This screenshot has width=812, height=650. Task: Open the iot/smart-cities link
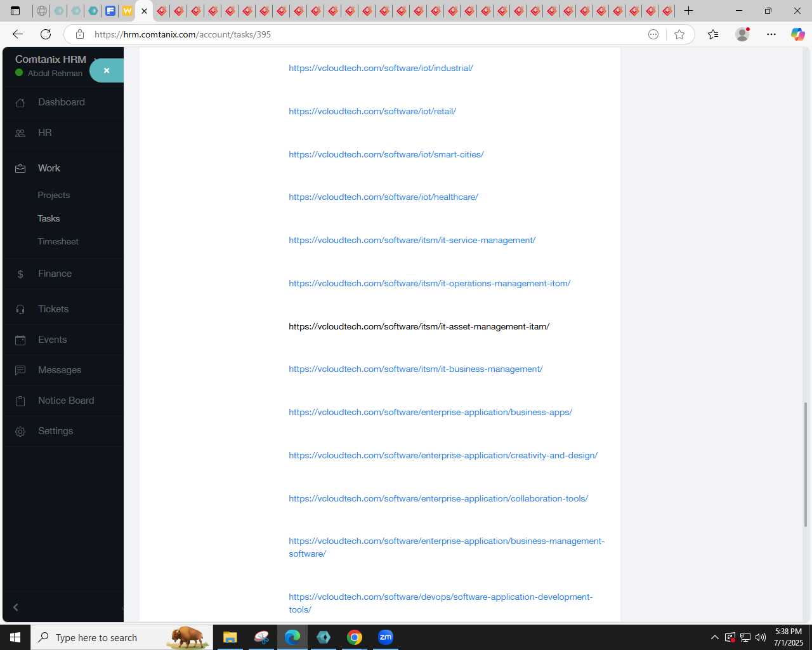point(386,154)
